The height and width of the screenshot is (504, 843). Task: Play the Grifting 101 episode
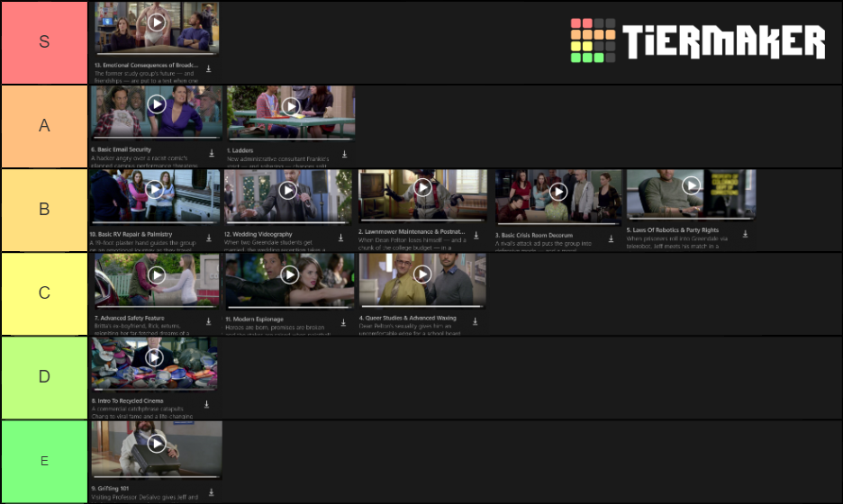click(157, 444)
